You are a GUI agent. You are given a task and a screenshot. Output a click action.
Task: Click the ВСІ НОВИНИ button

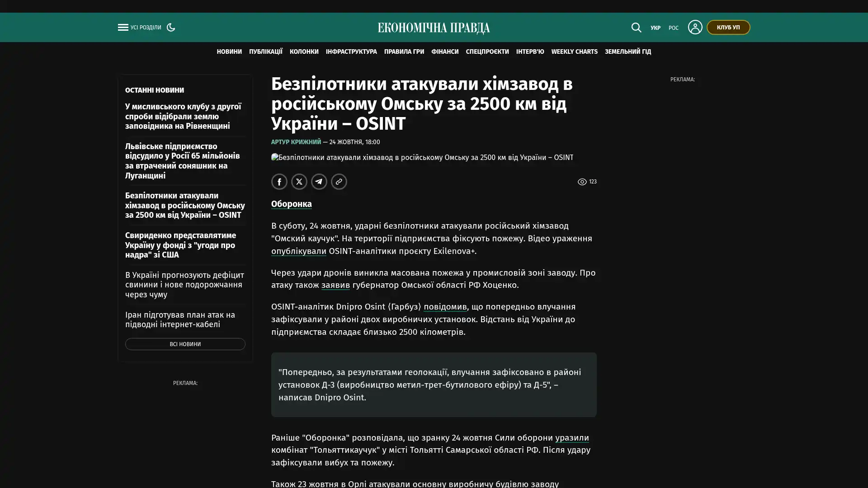185,344
